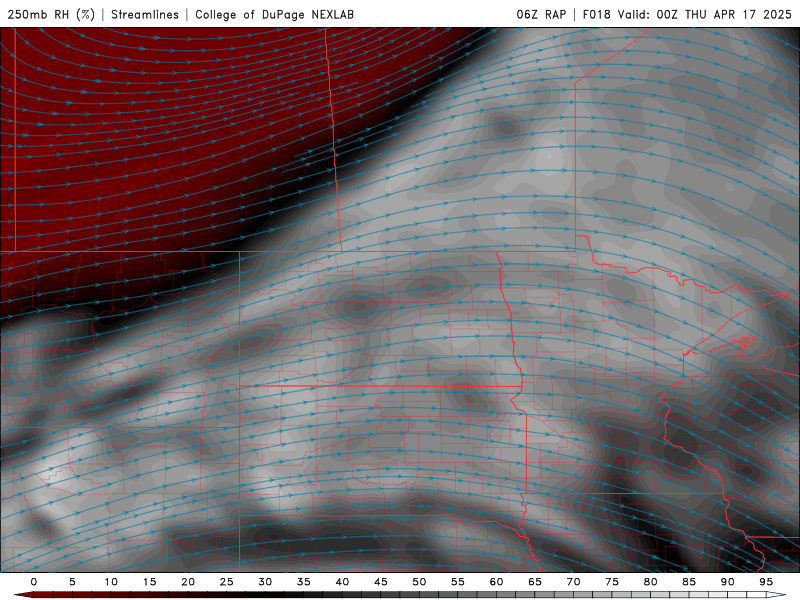This screenshot has width=800, height=600.
Task: Click the colorbar label '95'
Action: [x=766, y=582]
